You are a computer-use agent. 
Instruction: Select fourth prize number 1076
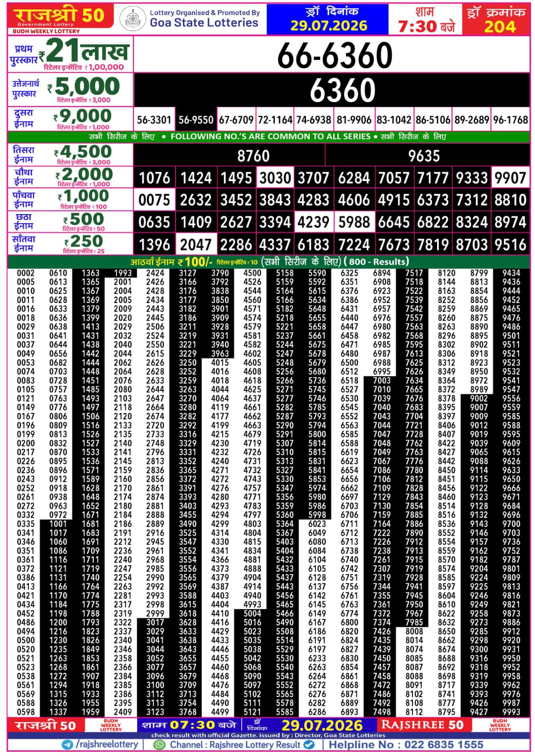point(154,178)
